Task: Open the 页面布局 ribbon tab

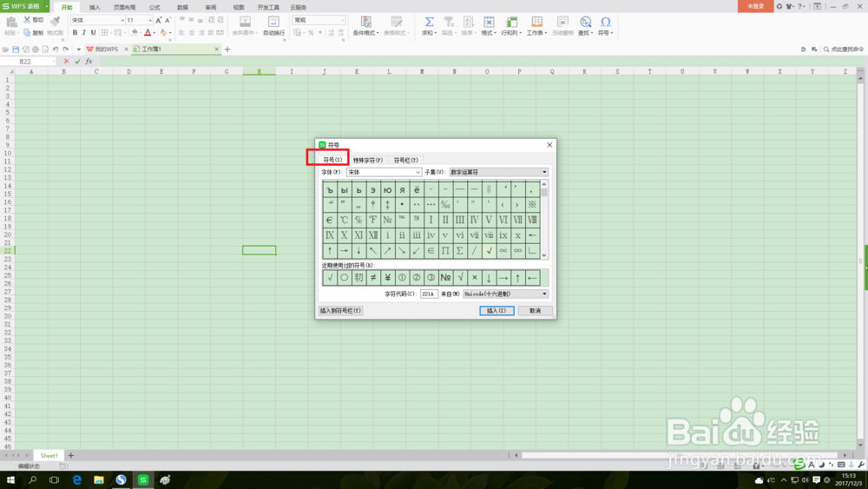Action: 124,7
